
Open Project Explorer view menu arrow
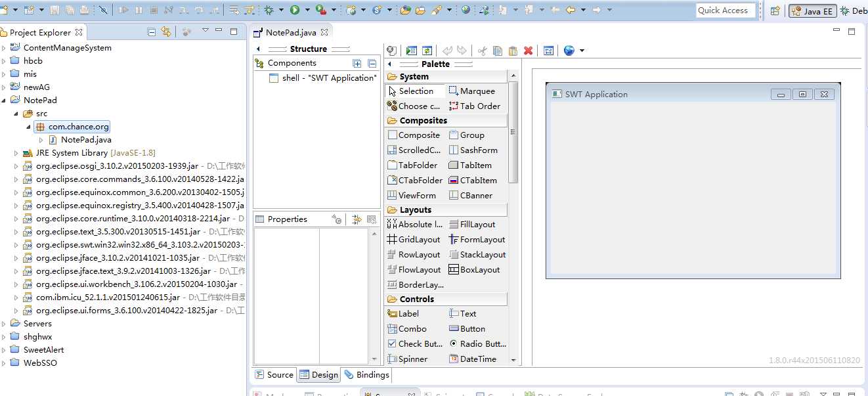point(206,31)
